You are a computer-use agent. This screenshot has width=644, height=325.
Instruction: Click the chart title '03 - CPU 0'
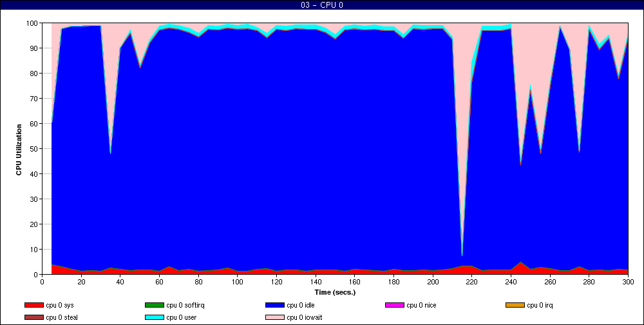pyautogui.click(x=322, y=5)
